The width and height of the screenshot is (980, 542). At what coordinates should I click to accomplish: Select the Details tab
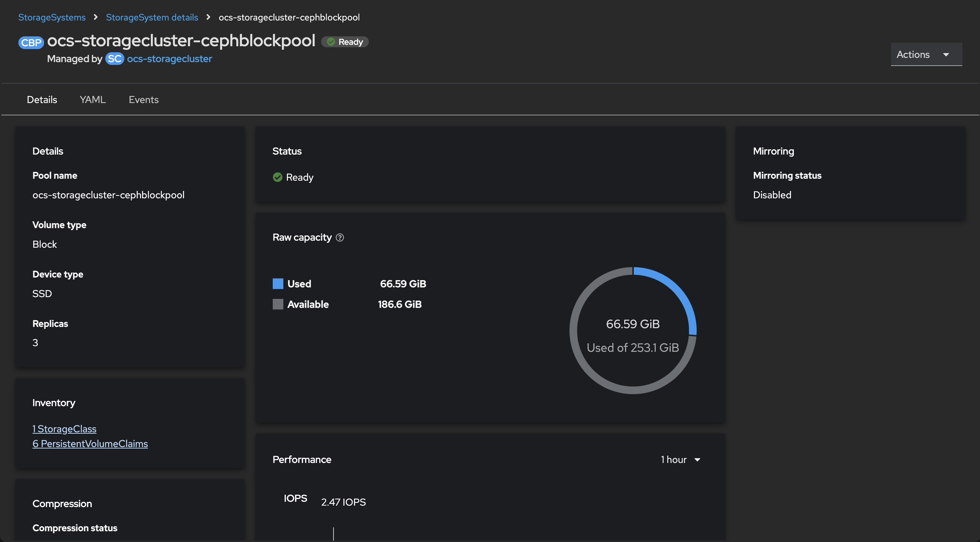pyautogui.click(x=42, y=100)
